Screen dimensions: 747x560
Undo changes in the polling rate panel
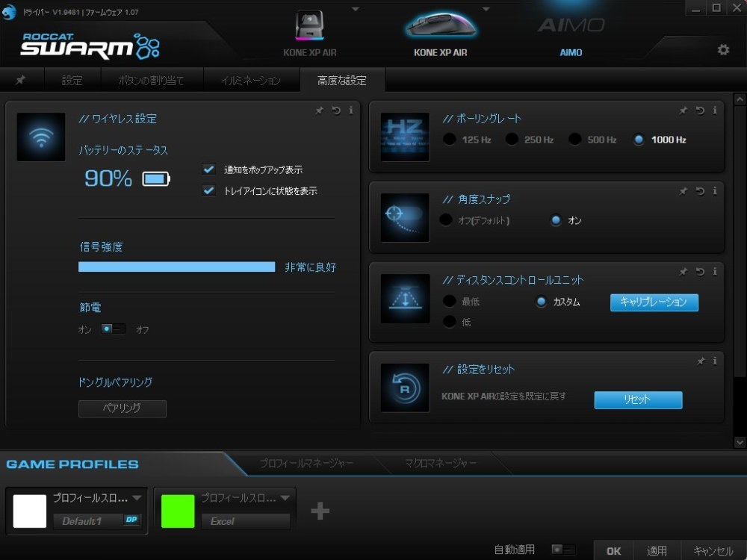pyautogui.click(x=700, y=111)
